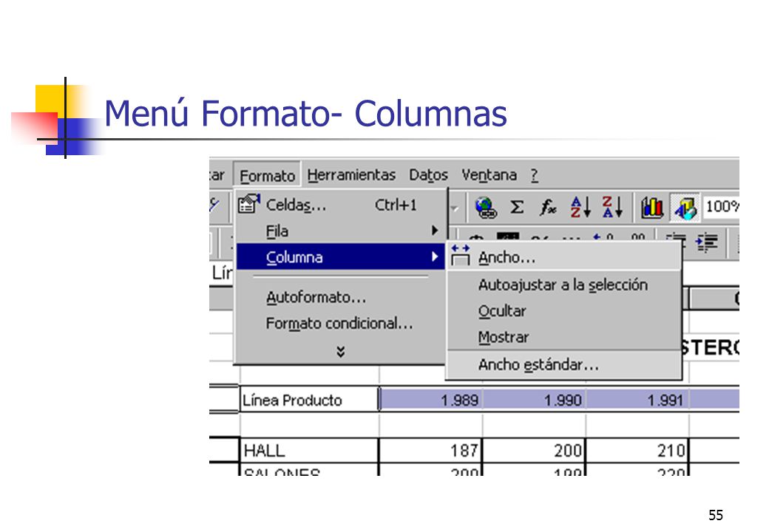The image size is (769, 532).
Task: Select the 1.990 header cell
Action: pos(535,400)
